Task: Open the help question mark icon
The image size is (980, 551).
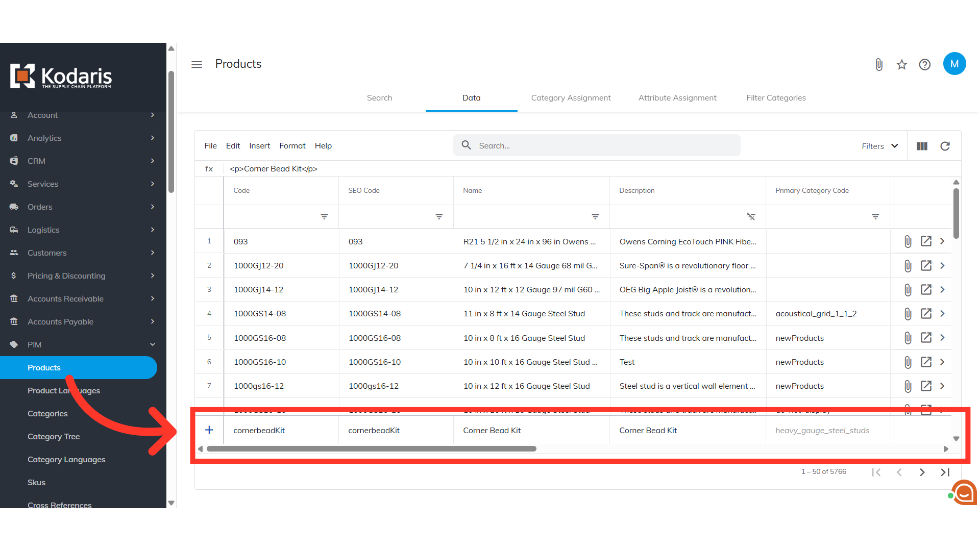Action: (924, 65)
